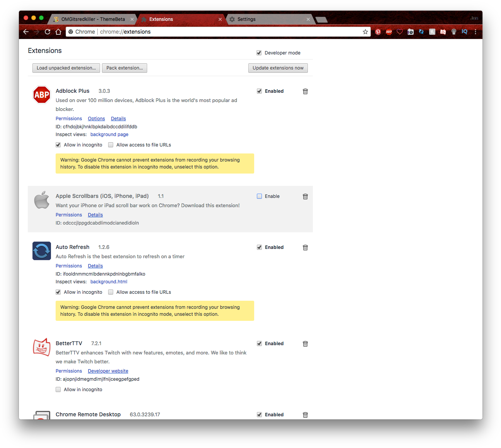Image resolution: width=501 pixels, height=448 pixels.
Task: Open BetterTTV Permissions link
Action: point(69,371)
